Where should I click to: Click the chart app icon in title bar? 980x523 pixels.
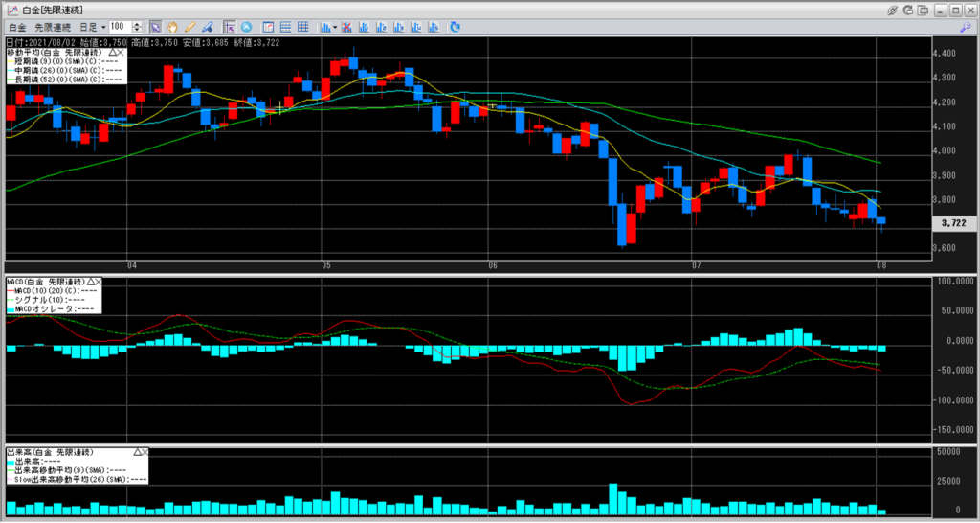(12, 10)
